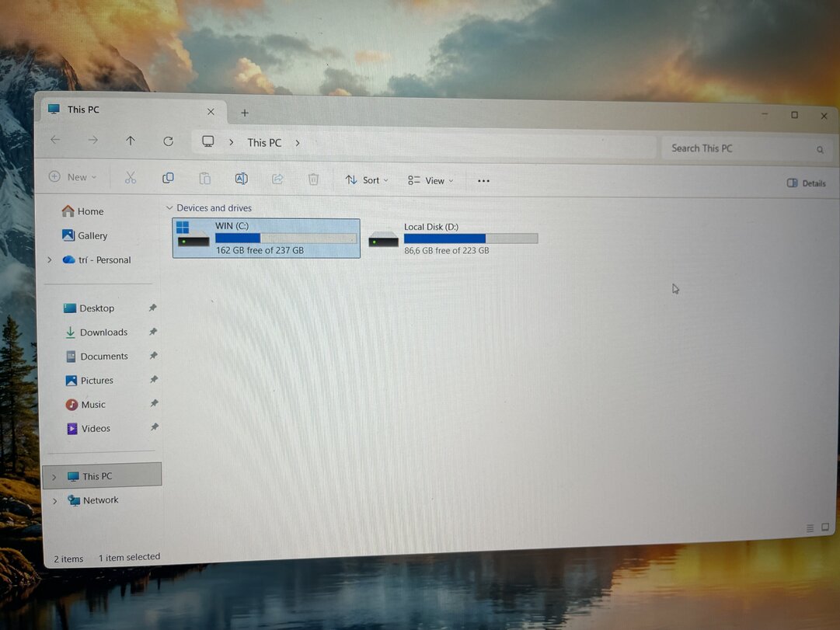
Task: Open the Pictures quick access folder
Action: (89, 381)
